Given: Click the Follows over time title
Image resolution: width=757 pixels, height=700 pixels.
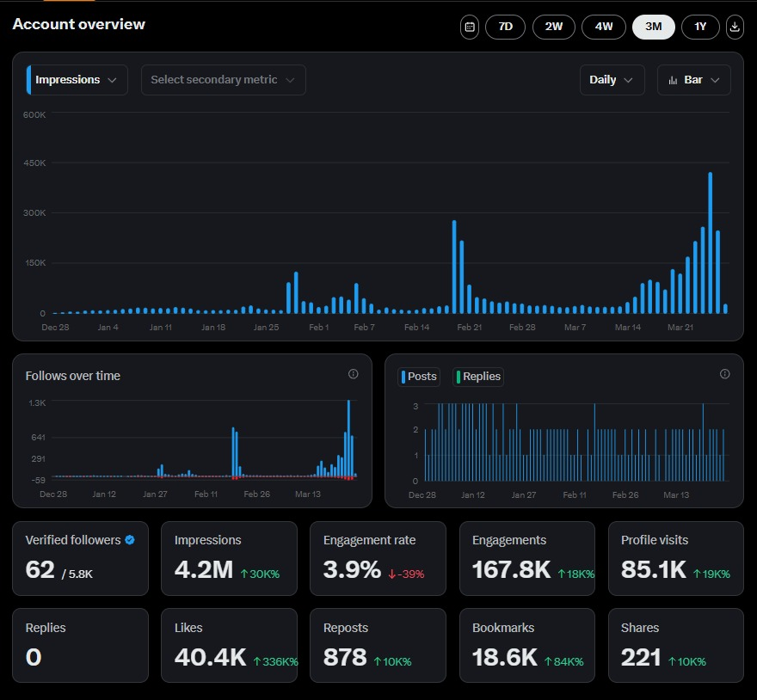Looking at the screenshot, I should [x=73, y=376].
